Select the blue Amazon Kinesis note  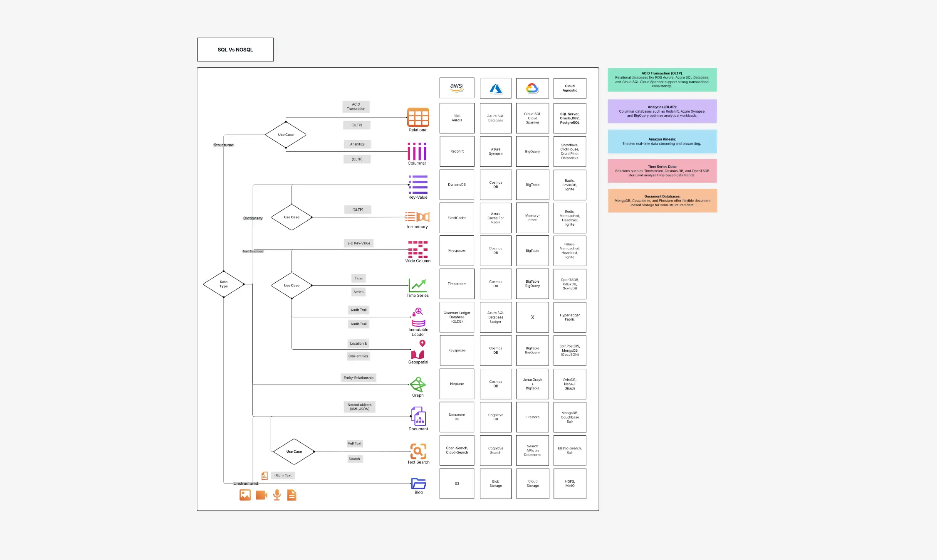(x=662, y=141)
